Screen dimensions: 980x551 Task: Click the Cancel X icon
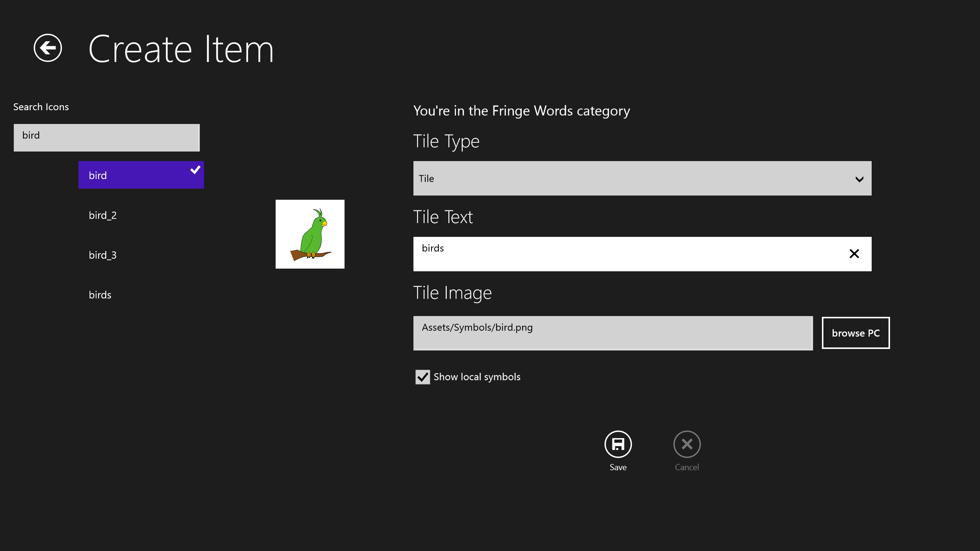coord(687,444)
